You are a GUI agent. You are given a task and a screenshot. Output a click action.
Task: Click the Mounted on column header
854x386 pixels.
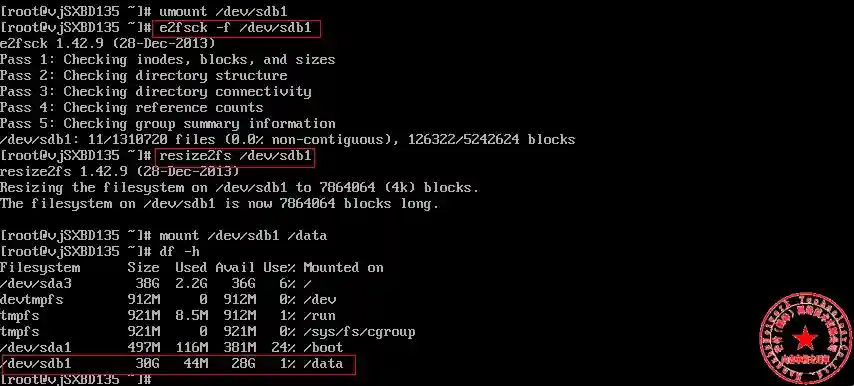[343, 268]
